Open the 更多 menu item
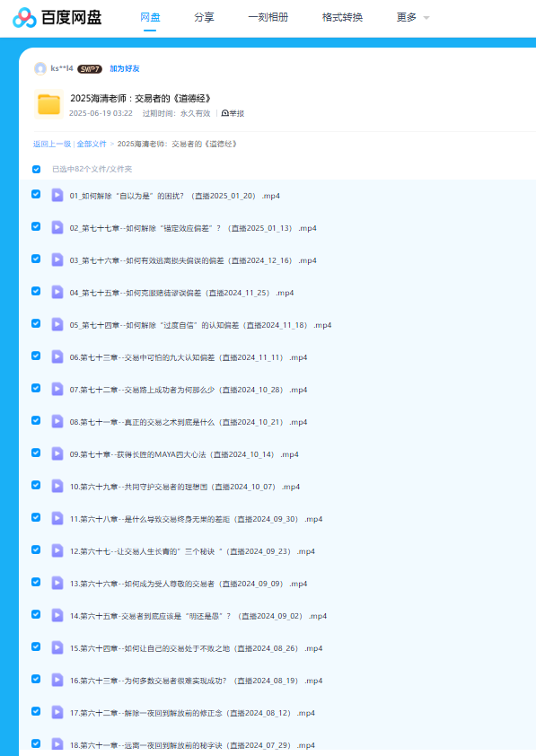The image size is (536, 756). pyautogui.click(x=407, y=17)
